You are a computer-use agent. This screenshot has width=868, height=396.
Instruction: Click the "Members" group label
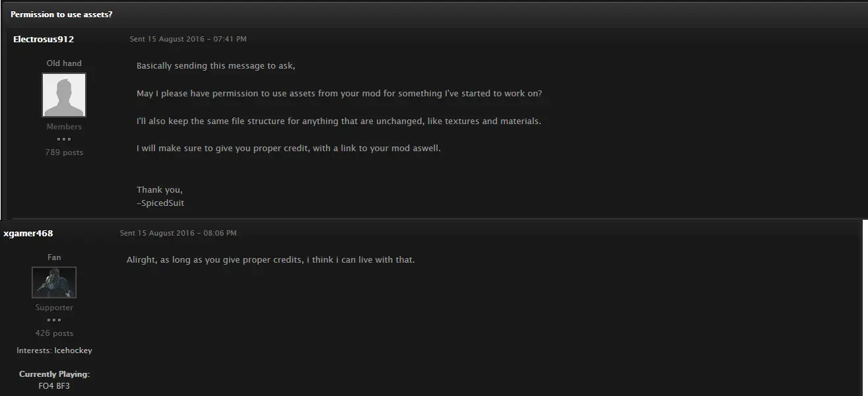pos(64,127)
